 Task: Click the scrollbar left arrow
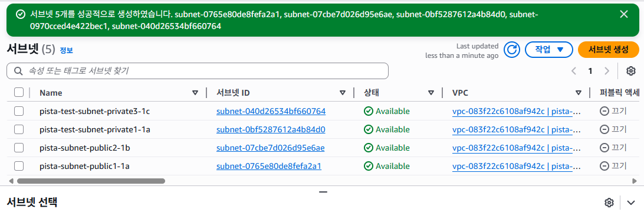click(x=11, y=181)
